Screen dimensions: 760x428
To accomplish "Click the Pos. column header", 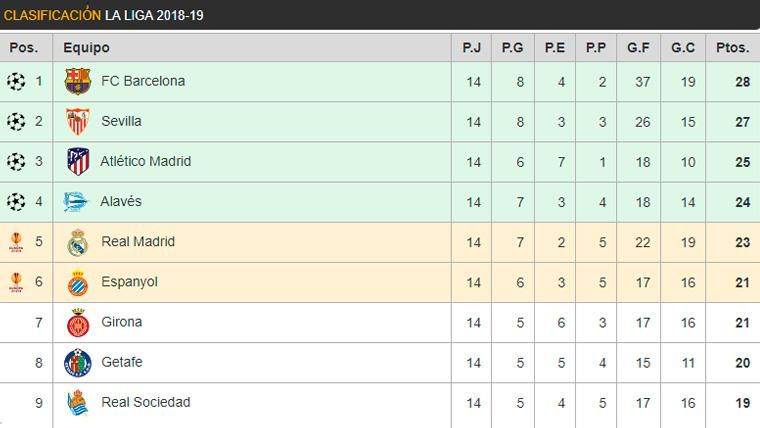I will 24,47.
